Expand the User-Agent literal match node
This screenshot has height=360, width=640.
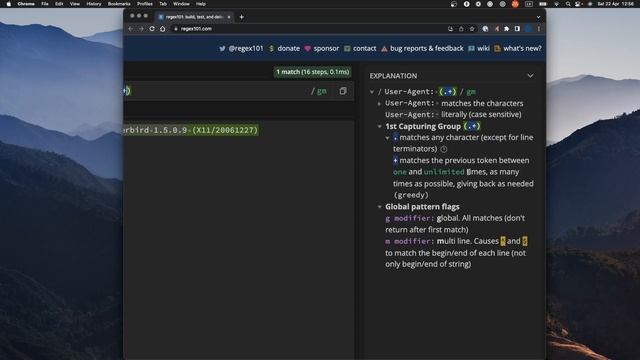click(379, 104)
